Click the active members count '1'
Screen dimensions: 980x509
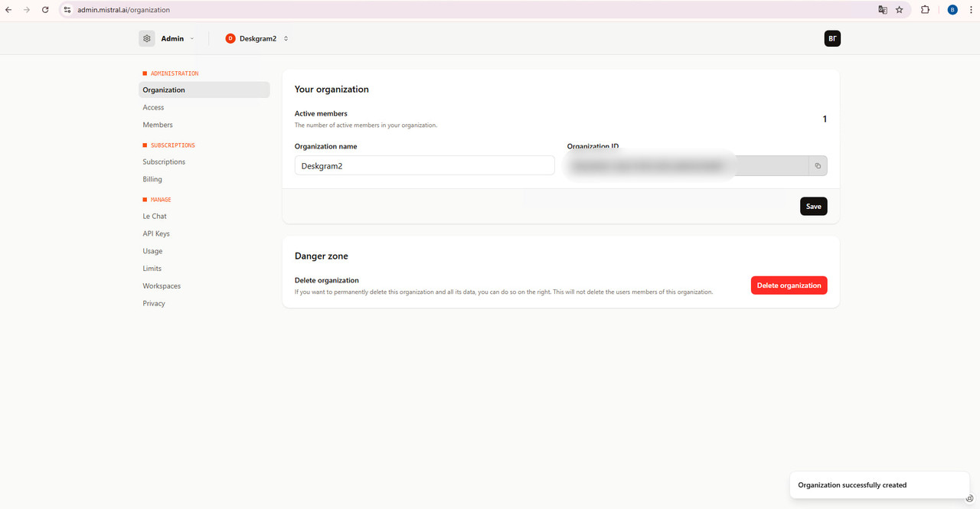pos(825,119)
